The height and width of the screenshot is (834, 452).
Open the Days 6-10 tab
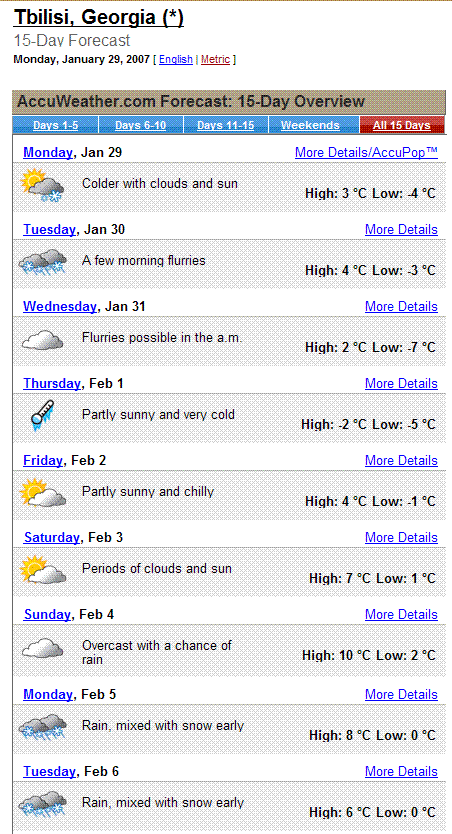click(x=141, y=126)
